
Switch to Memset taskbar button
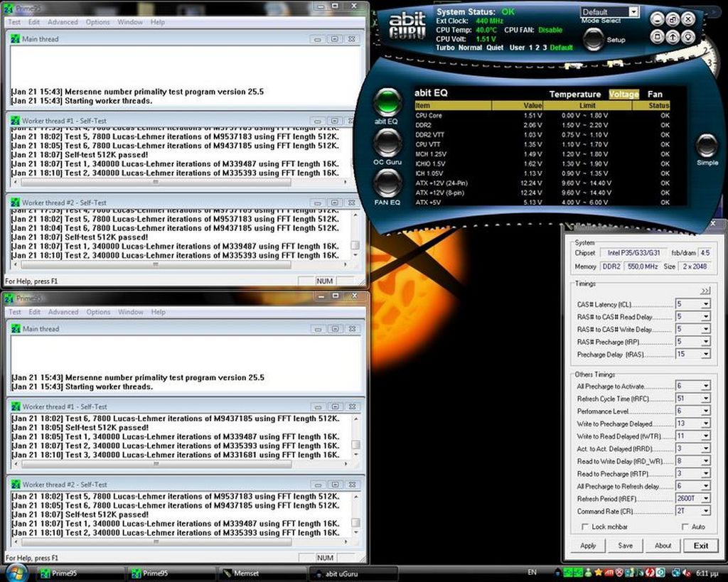(262, 573)
